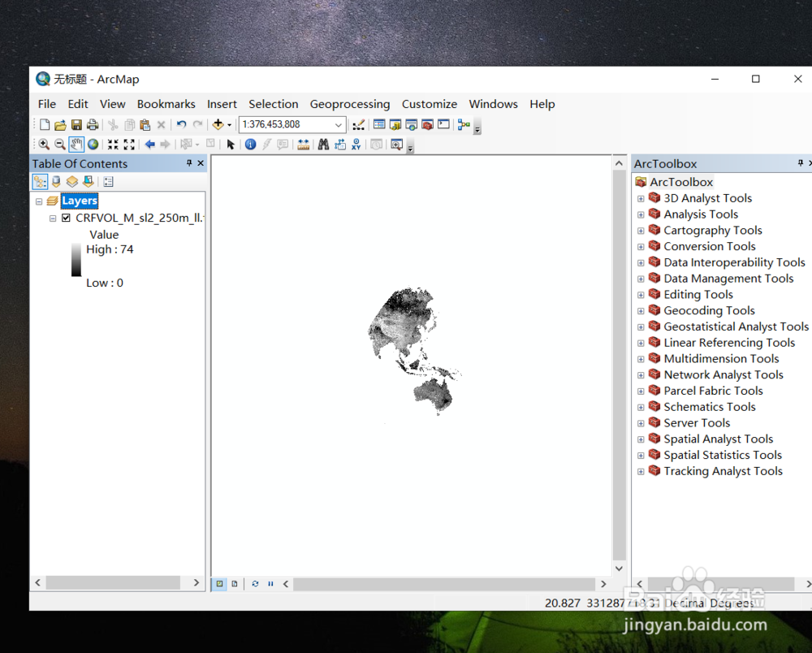
Task: Open the Catalog window icon
Action: 395,125
